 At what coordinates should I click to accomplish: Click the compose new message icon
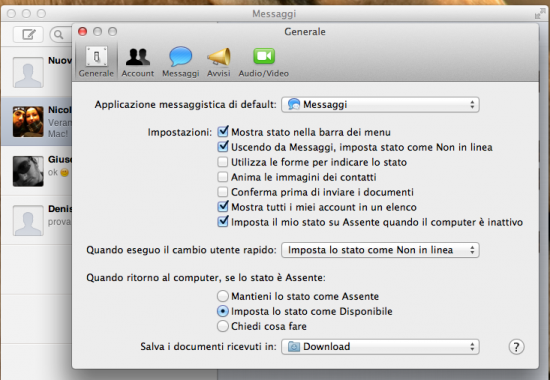pos(28,34)
